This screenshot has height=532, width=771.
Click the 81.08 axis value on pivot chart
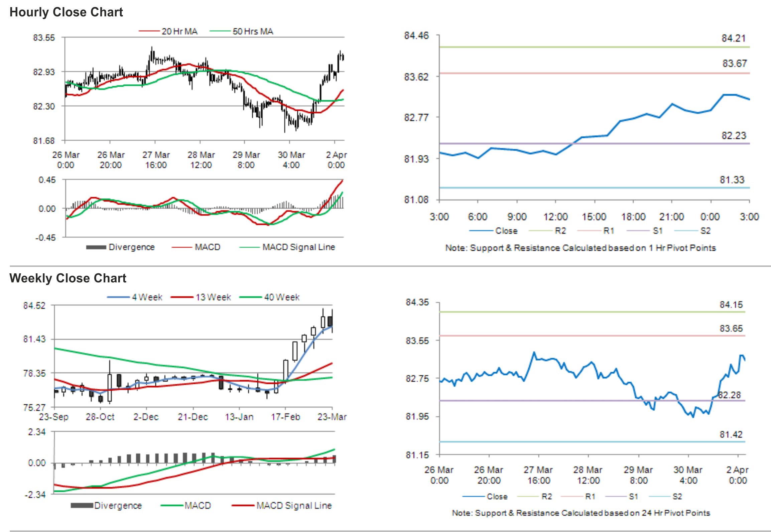[416, 200]
